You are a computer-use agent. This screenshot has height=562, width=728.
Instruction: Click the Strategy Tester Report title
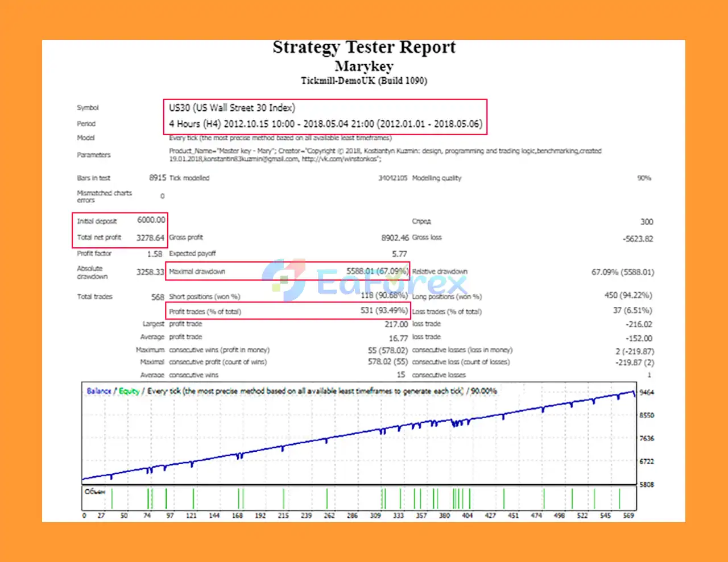[x=364, y=47]
